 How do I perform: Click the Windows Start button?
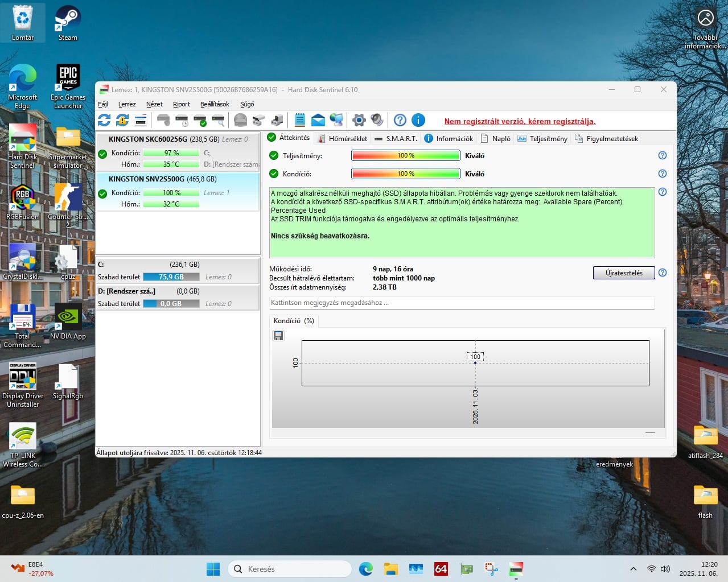click(213, 568)
